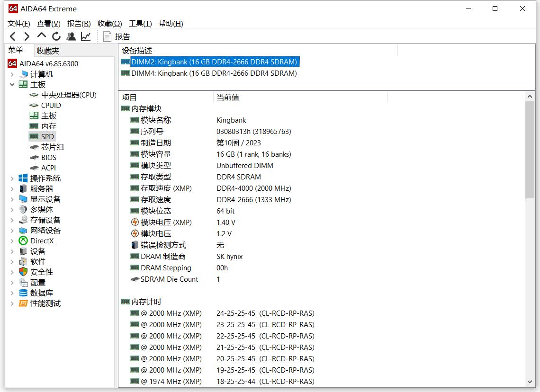Image resolution: width=540 pixels, height=392 pixels.
Task: Click the forward navigation arrow icon
Action: (27, 36)
